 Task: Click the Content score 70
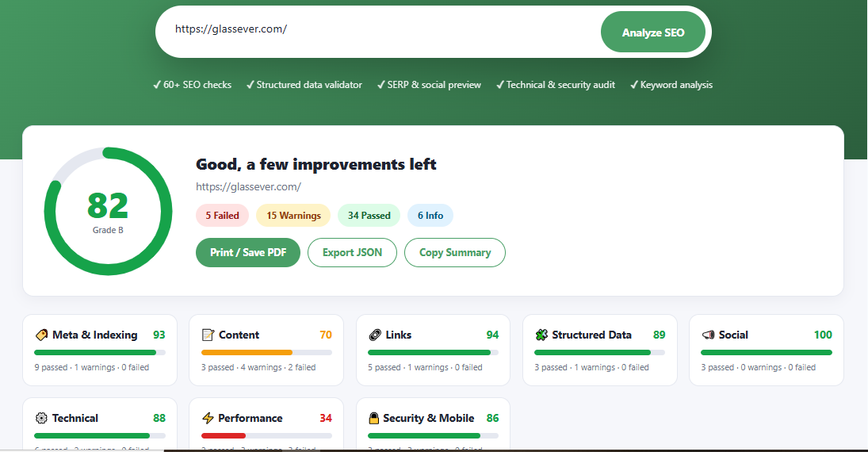(x=326, y=335)
